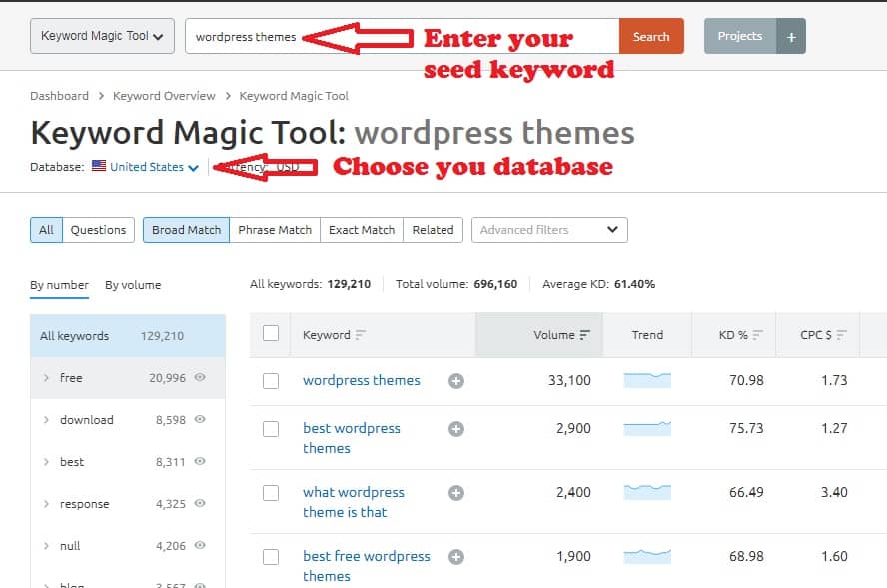Go to Dashboard breadcrumb
This screenshot has width=887, height=588.
(59, 96)
